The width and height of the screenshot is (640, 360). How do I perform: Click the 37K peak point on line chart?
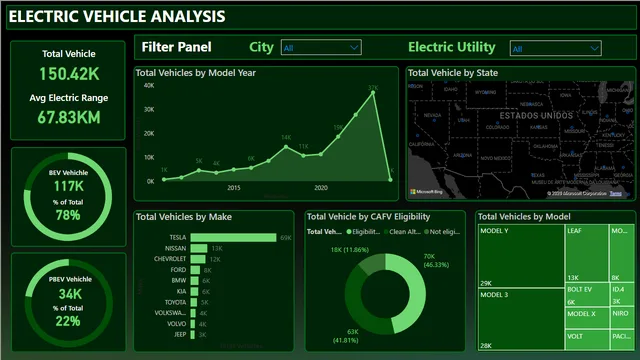point(373,93)
